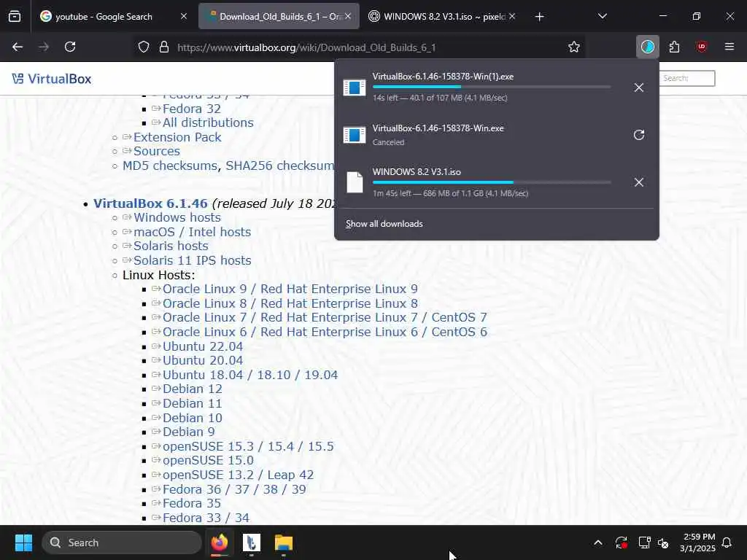Viewport: 747px width, 560px height.
Task: Reload the page with the refresh icon
Action: pos(70,47)
